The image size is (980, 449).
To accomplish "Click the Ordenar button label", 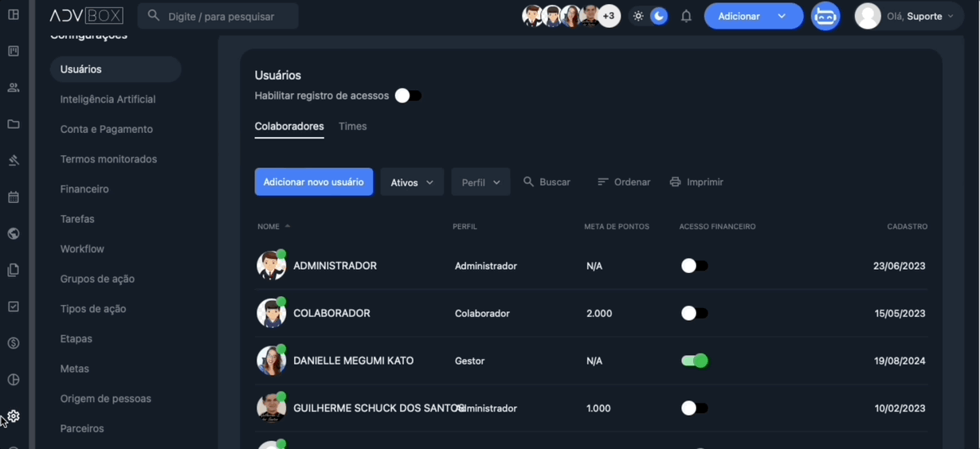I will pos(633,182).
